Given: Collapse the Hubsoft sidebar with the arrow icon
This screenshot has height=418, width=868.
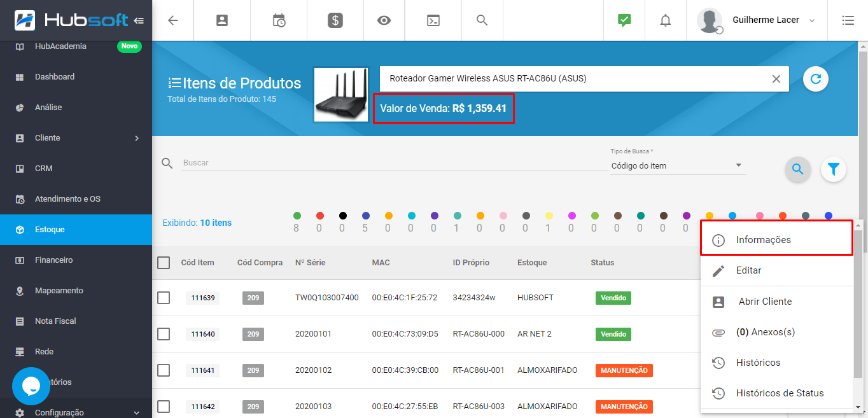Looking at the screenshot, I should point(139,20).
